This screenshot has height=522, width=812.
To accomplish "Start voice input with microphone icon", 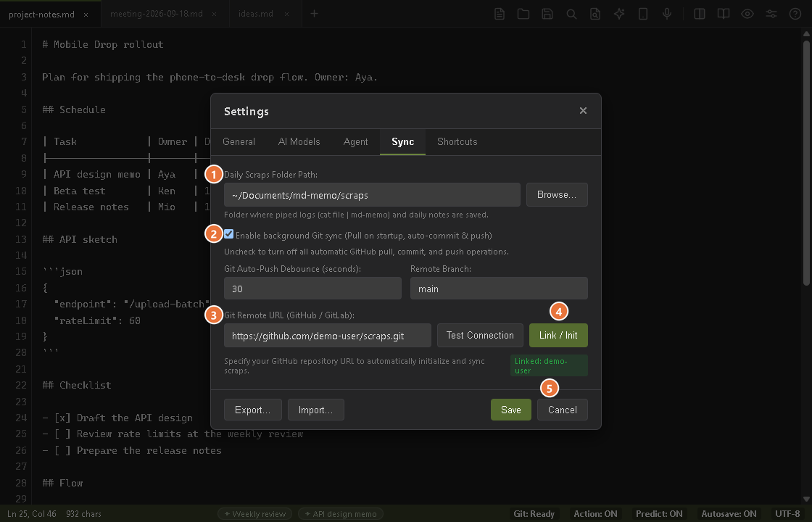I will [667, 14].
